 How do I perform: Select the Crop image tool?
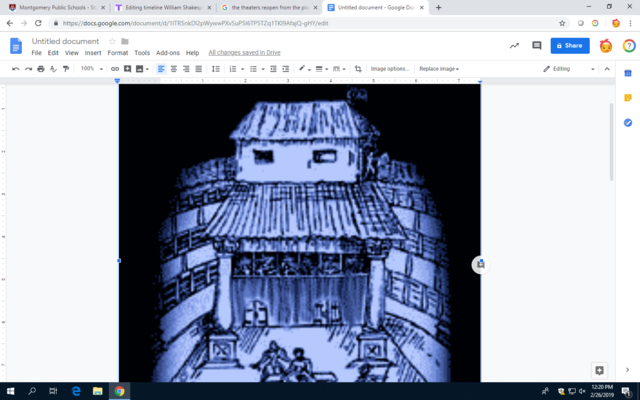click(x=358, y=69)
